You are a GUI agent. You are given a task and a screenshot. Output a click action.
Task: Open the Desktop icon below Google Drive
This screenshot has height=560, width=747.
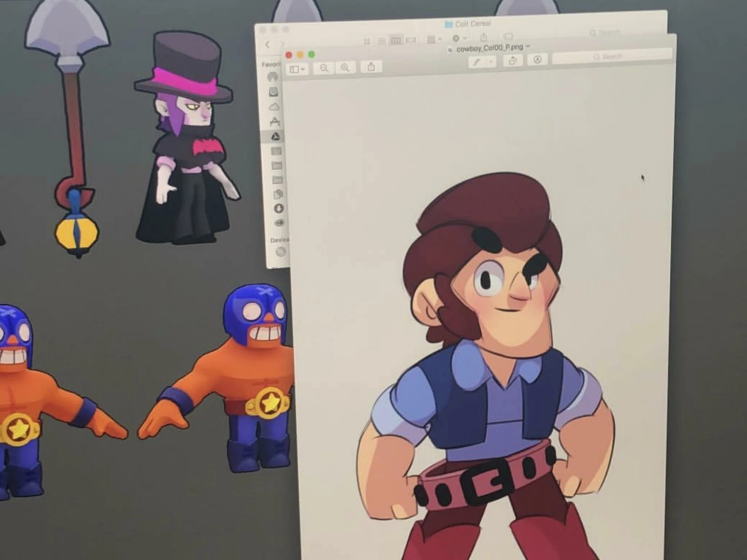pos(276,151)
